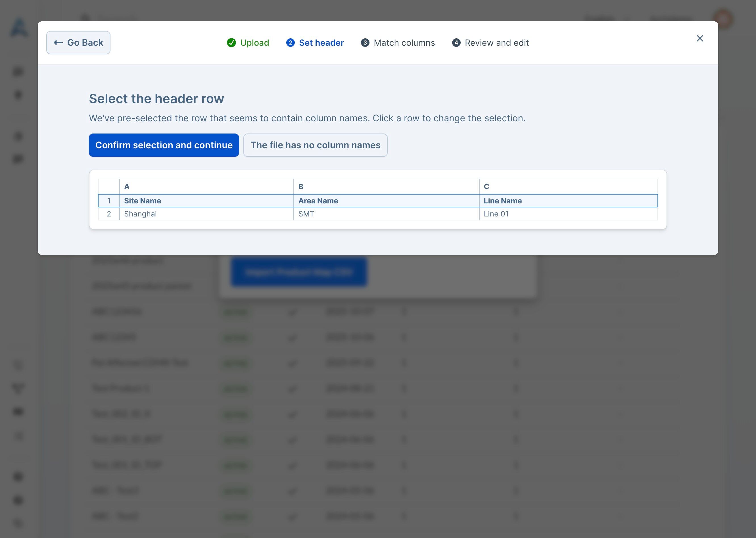
Task: Click the numbered circle 3 step icon
Action: 365,43
